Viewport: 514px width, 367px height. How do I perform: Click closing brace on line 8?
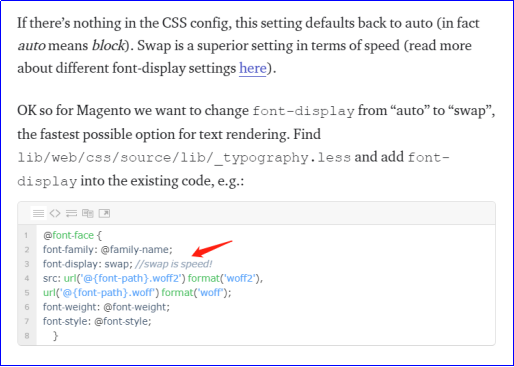(x=56, y=336)
